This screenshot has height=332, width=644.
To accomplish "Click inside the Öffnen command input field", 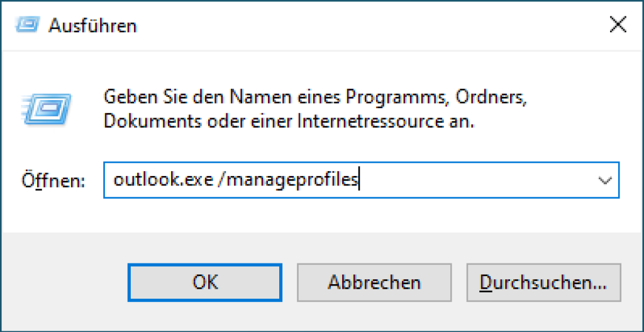I will [362, 180].
